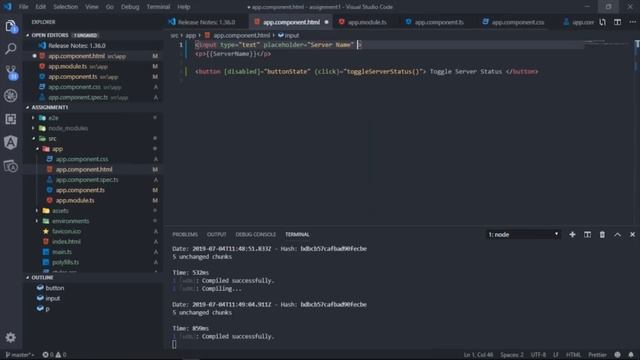Screen dimensions: 640x360
Task: Expand the e2e folder
Action: 33,118
